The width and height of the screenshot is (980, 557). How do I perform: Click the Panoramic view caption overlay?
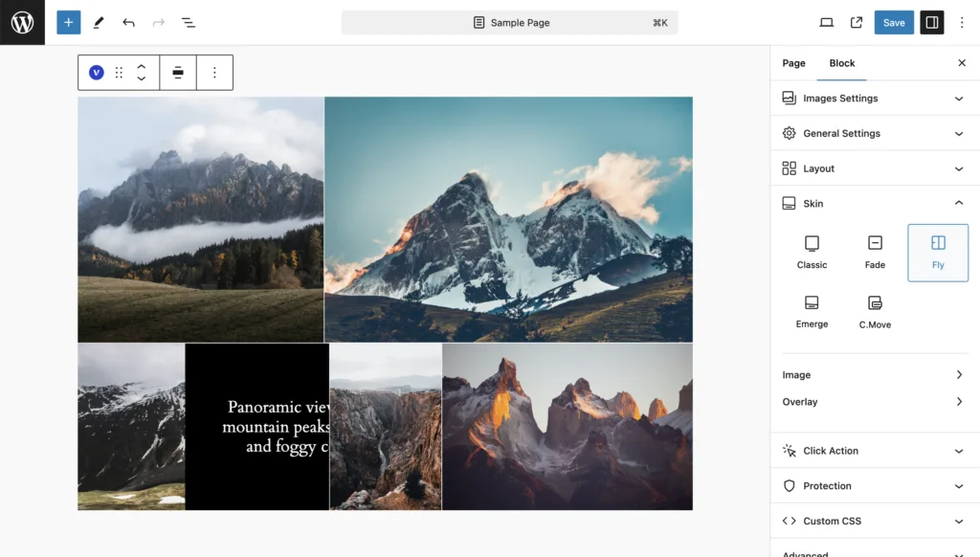click(256, 426)
